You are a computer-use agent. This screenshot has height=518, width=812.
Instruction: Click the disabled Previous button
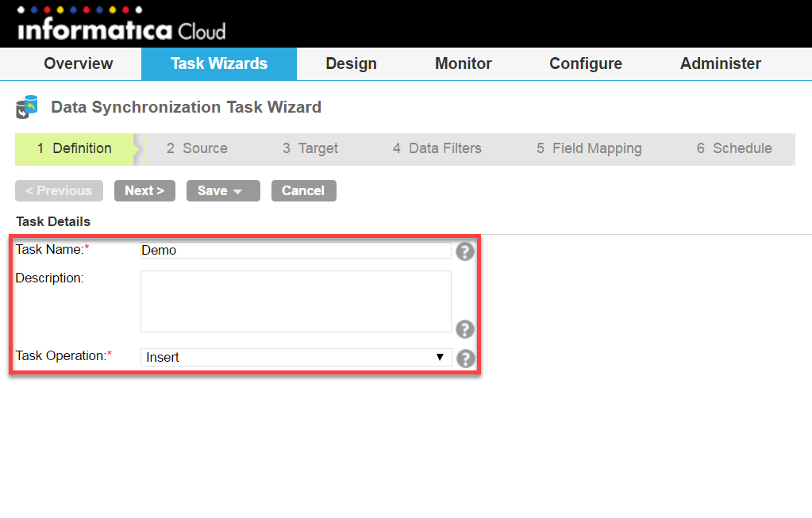pyautogui.click(x=59, y=191)
